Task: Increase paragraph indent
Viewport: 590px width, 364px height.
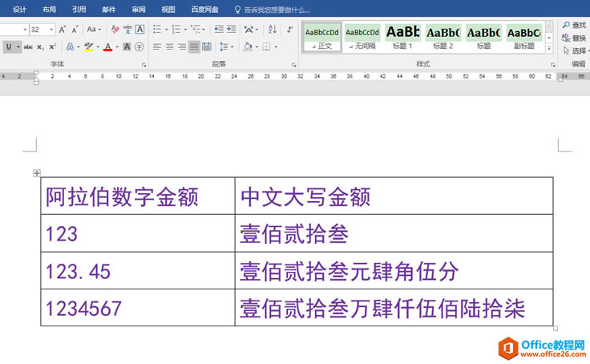Action: tap(231, 30)
